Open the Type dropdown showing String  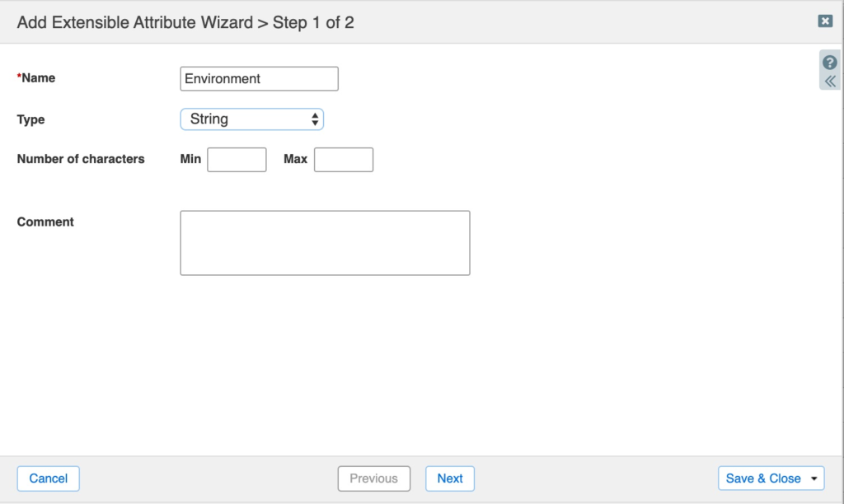point(251,119)
